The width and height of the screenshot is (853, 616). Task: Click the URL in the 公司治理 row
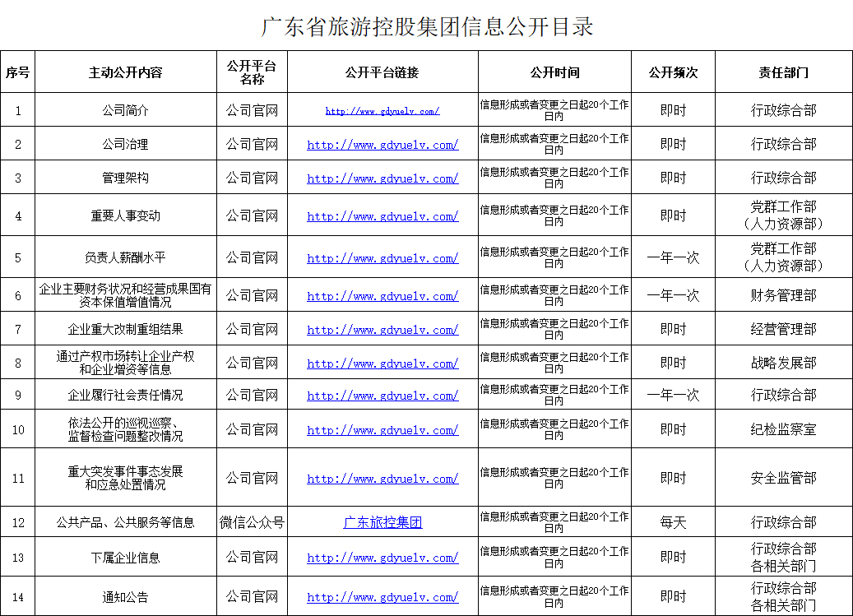382,145
